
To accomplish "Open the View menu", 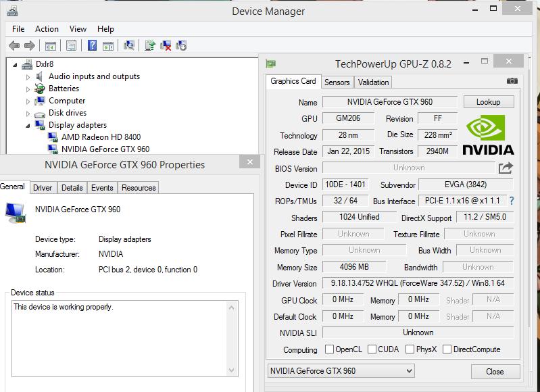I will click(x=78, y=29).
